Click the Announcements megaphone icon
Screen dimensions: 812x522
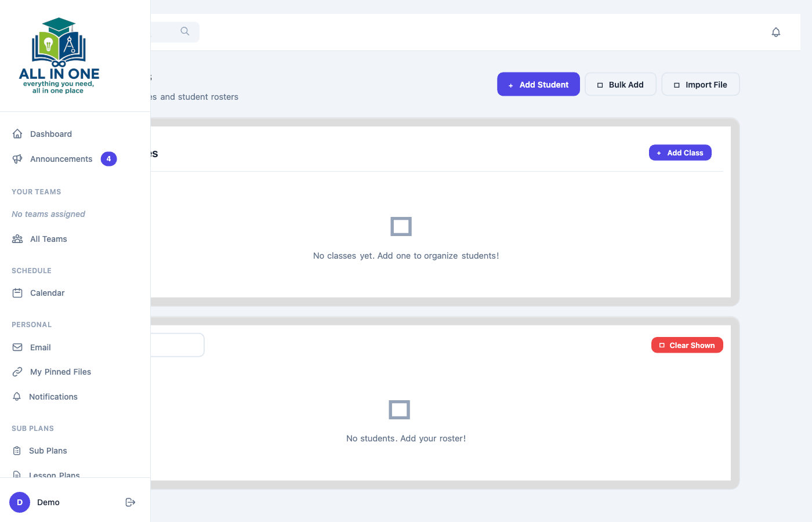(17, 159)
